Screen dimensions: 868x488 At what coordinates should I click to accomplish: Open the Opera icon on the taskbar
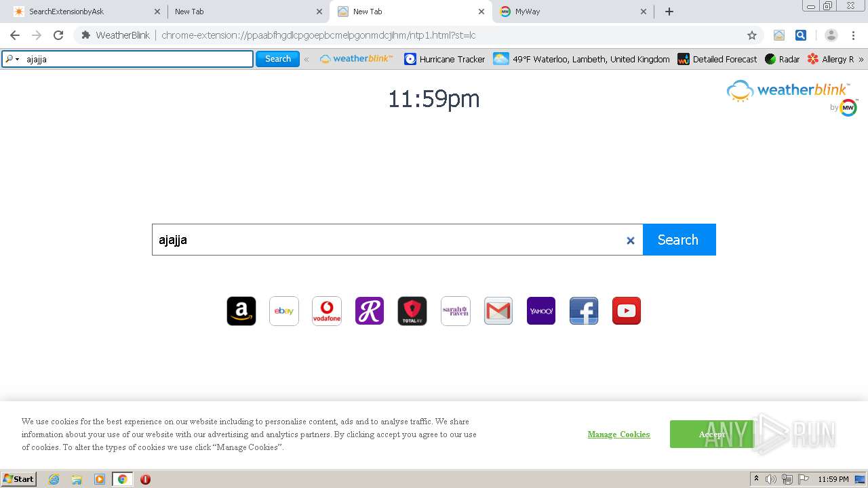[x=145, y=479]
